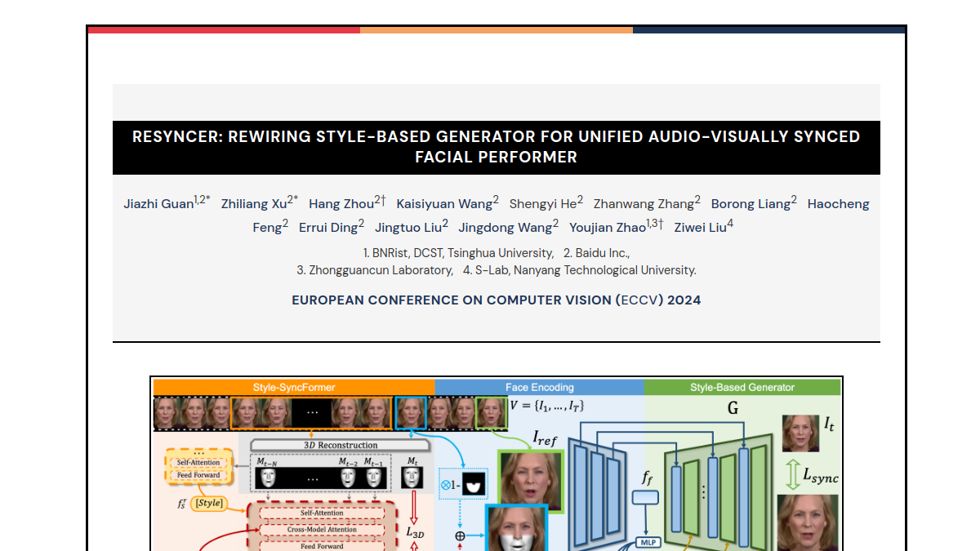Select the Face Encoding header in the figure
This screenshot has width=980, height=551.
(540, 387)
